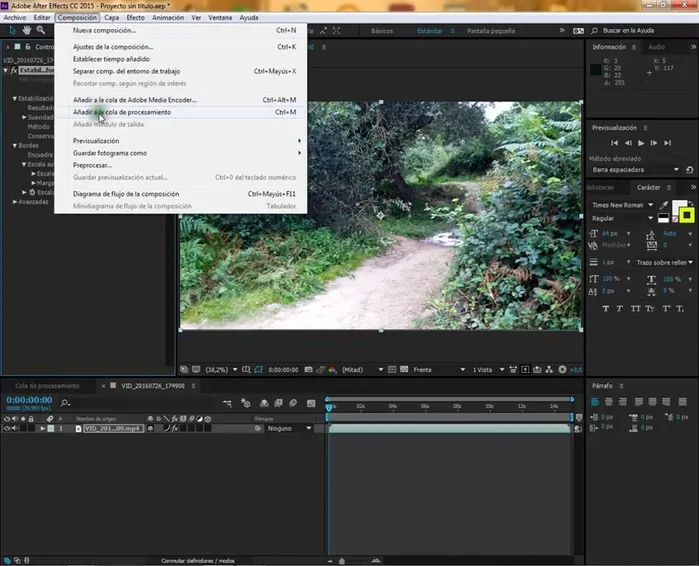The image size is (699, 566).
Task: Click highlighted stroke color swatch
Action: tap(687, 215)
